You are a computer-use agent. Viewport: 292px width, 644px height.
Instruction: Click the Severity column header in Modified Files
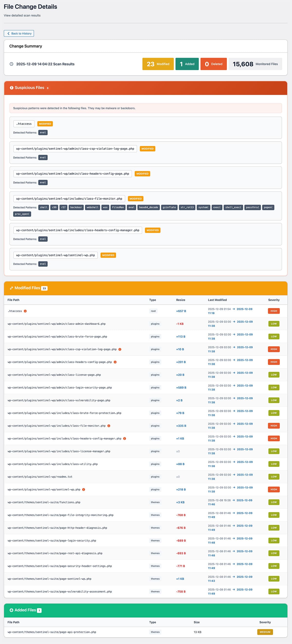[274, 300]
